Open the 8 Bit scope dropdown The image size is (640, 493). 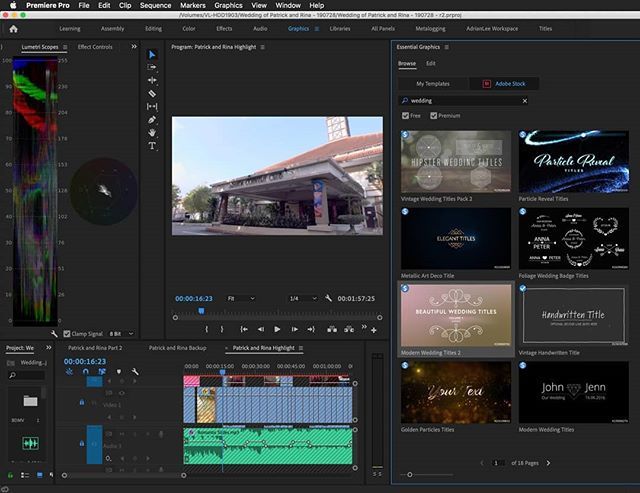(x=121, y=333)
